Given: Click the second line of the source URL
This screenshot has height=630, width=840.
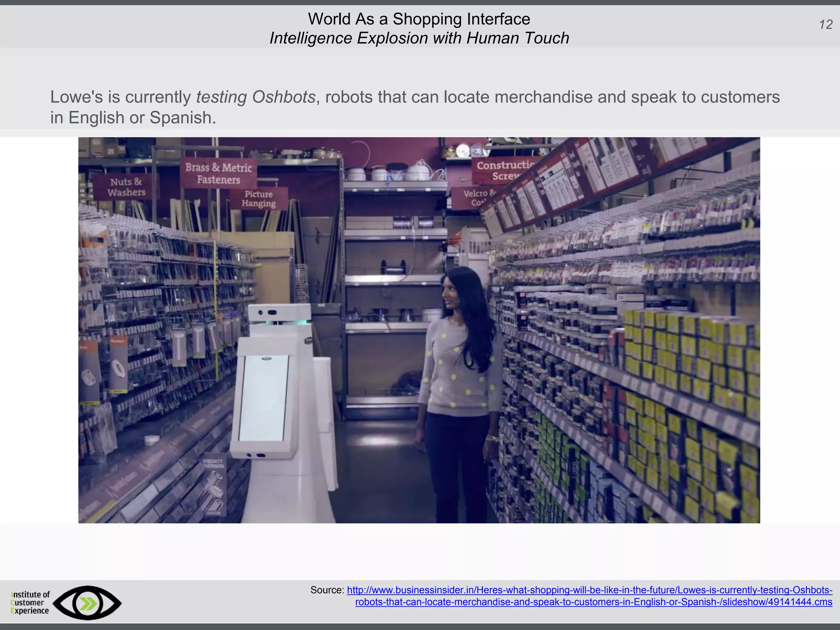Looking at the screenshot, I should point(593,602).
